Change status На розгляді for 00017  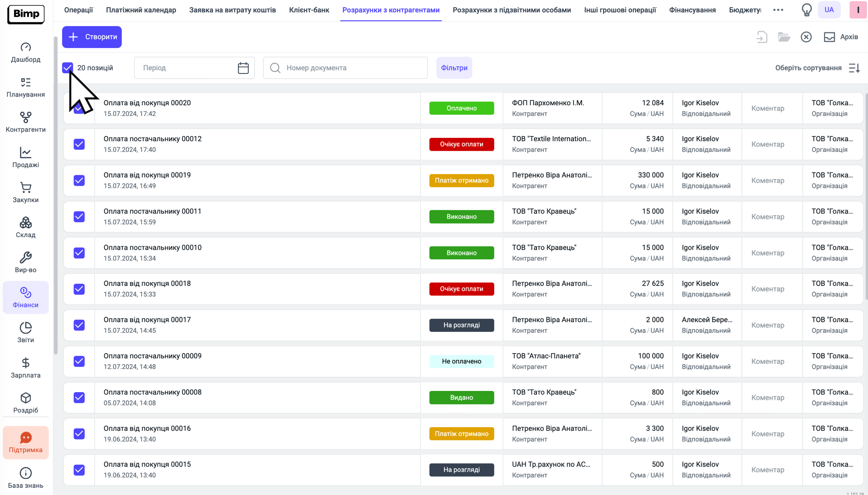pyautogui.click(x=461, y=325)
